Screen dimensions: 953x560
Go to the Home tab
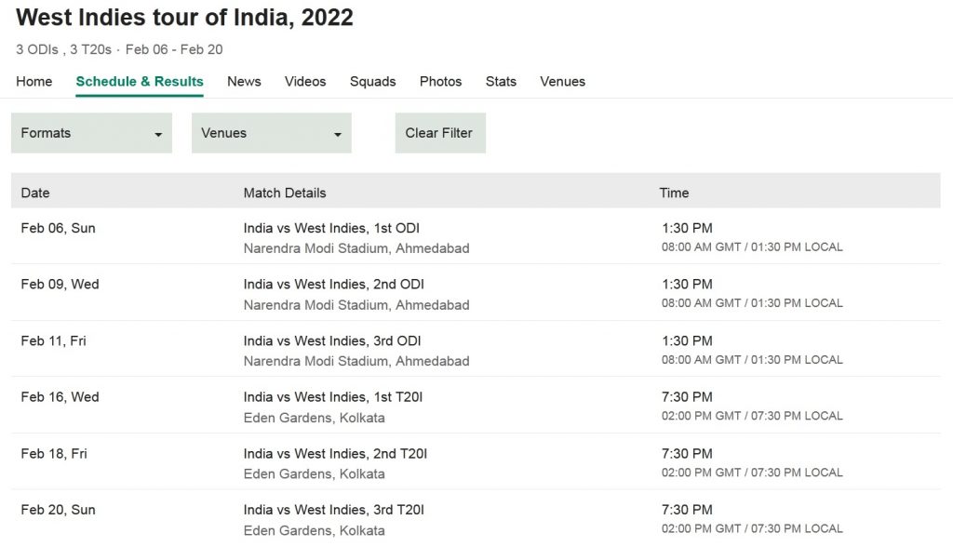[x=34, y=82]
